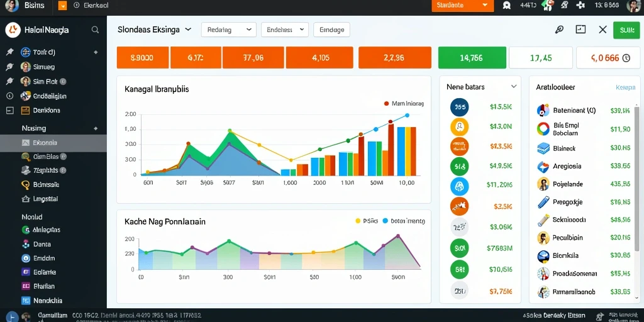Open the key icon in top toolbar

[559, 30]
